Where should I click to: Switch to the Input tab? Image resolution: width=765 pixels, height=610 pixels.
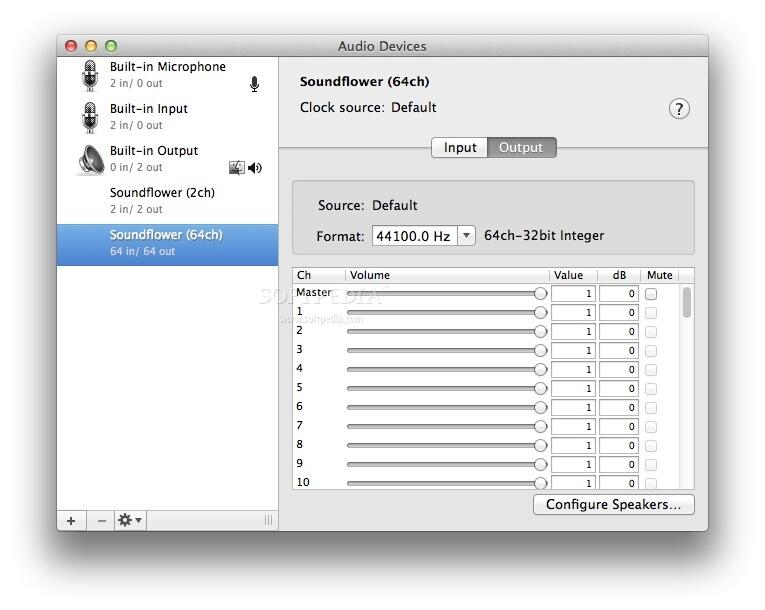click(x=460, y=147)
